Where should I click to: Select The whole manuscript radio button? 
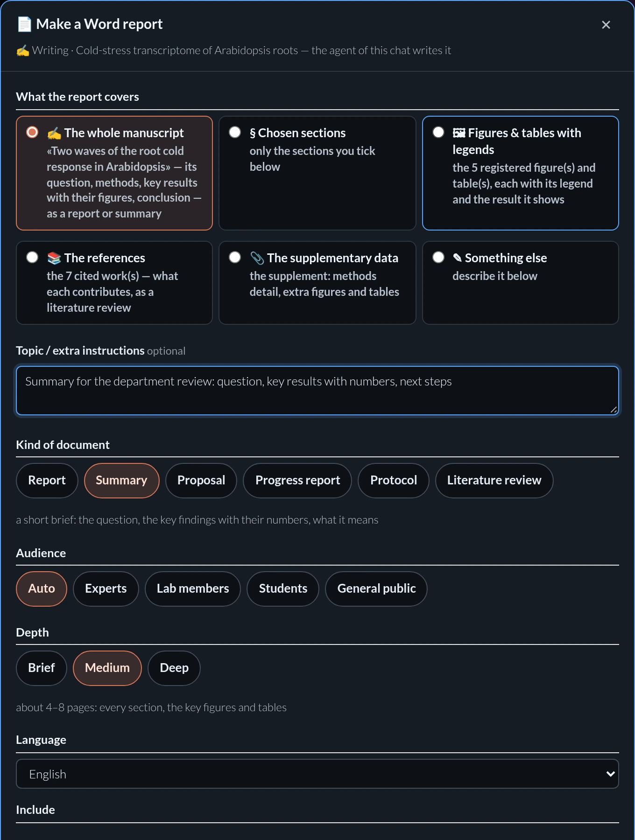click(x=32, y=133)
